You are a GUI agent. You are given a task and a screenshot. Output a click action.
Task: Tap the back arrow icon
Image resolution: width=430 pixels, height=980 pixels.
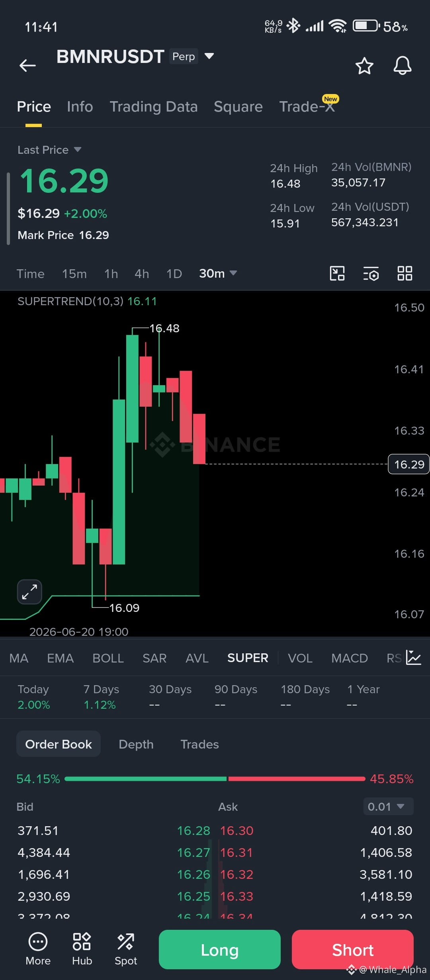27,65
